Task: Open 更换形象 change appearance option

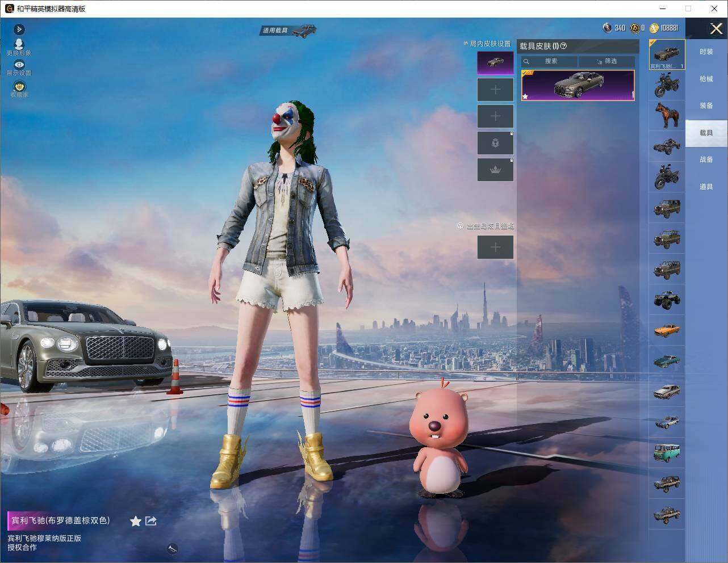Action: pos(19,47)
